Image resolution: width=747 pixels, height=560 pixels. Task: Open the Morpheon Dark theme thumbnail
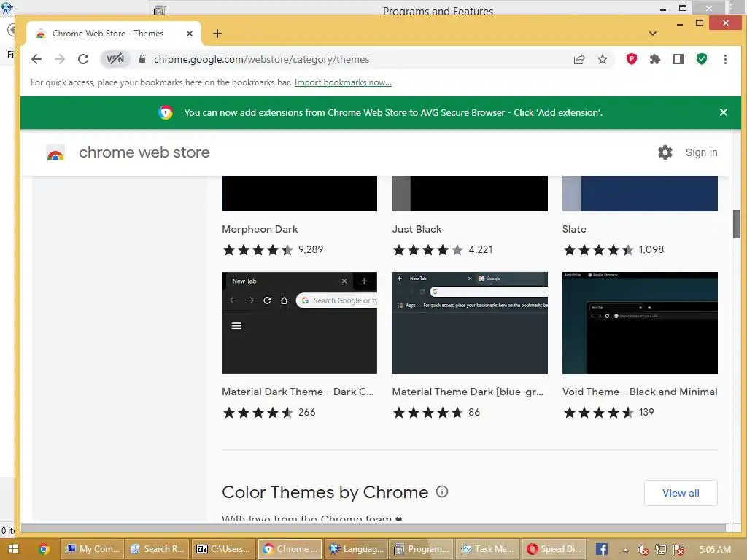(x=299, y=193)
